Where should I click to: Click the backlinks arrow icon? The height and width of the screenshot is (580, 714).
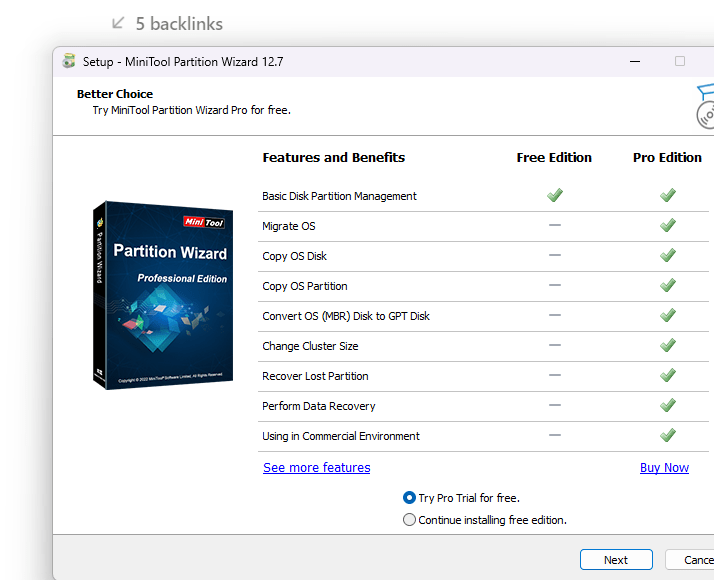click(118, 23)
